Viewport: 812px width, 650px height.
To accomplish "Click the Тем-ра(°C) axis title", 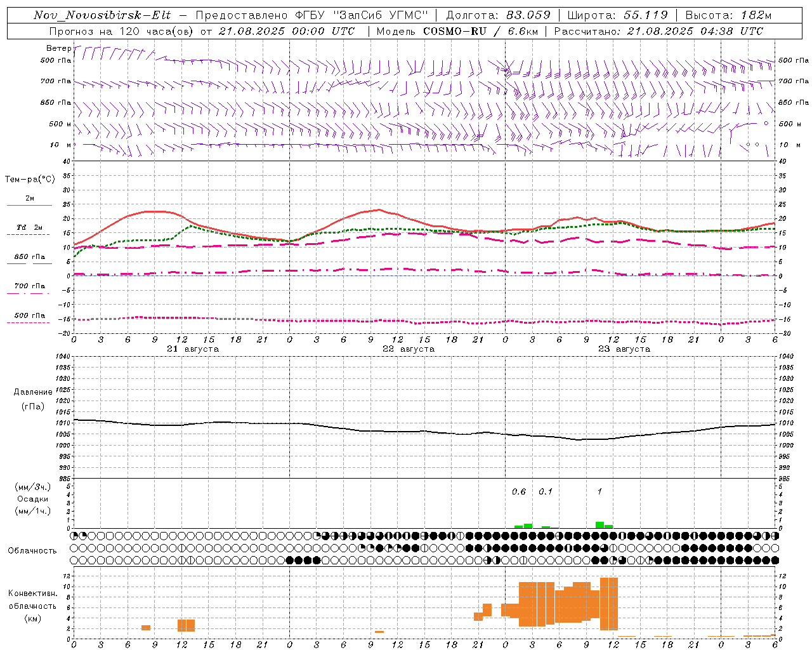I will tap(30, 179).
